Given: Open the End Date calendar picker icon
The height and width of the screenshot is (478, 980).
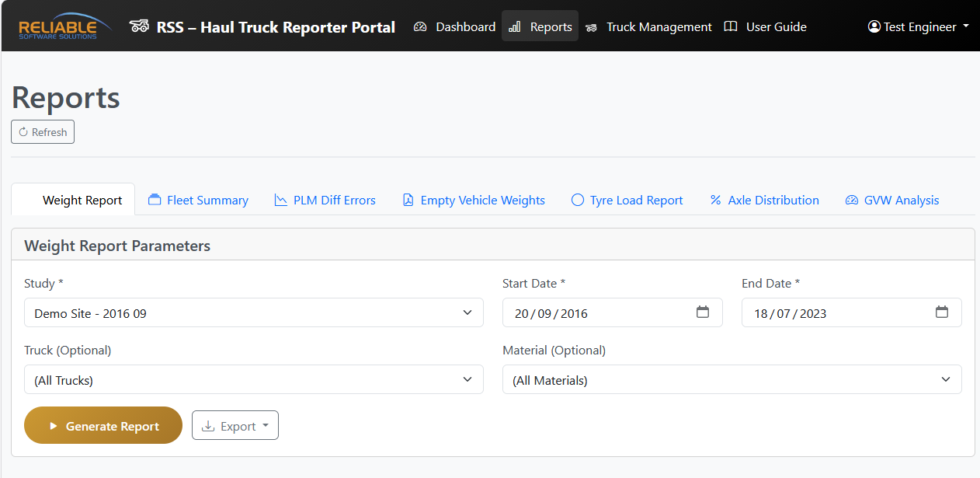Looking at the screenshot, I should pos(942,312).
